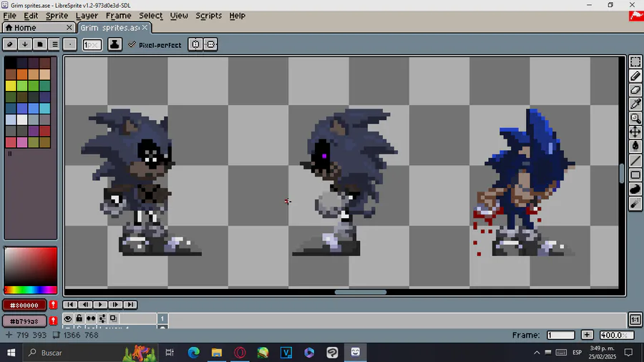Image resolution: width=644 pixels, height=362 pixels.
Task: Toggle vertical symmetry mode button
Action: tap(210, 44)
